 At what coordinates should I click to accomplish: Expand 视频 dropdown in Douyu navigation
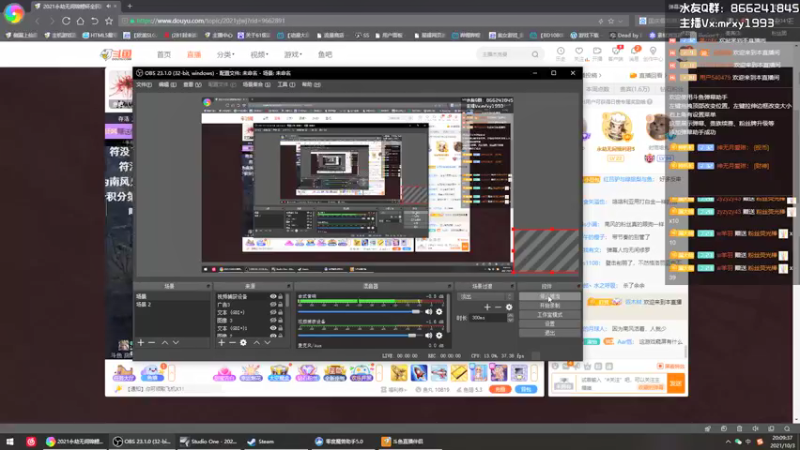(x=259, y=55)
